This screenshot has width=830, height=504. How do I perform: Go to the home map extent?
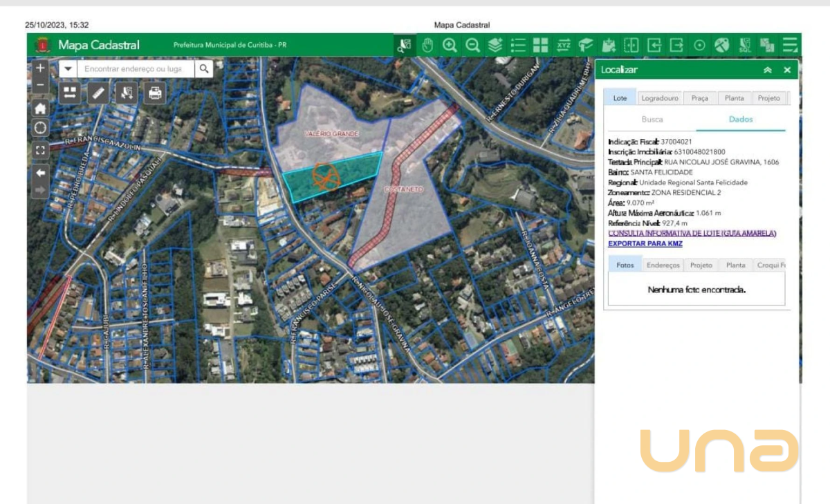pyautogui.click(x=40, y=109)
